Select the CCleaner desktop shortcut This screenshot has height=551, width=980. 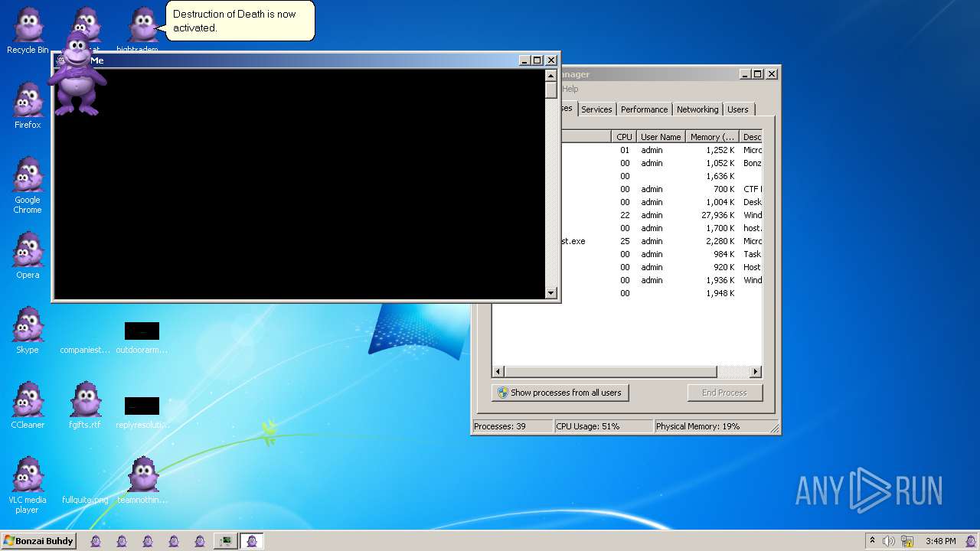click(28, 406)
